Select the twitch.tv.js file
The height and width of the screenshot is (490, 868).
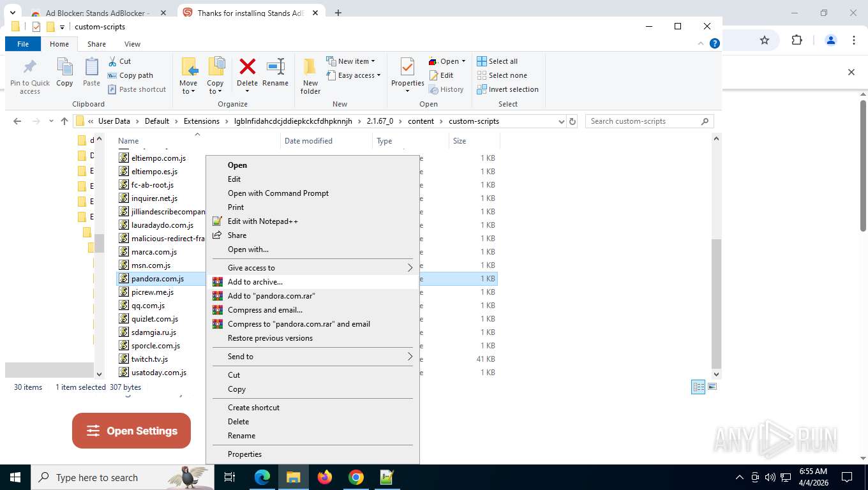(x=149, y=359)
